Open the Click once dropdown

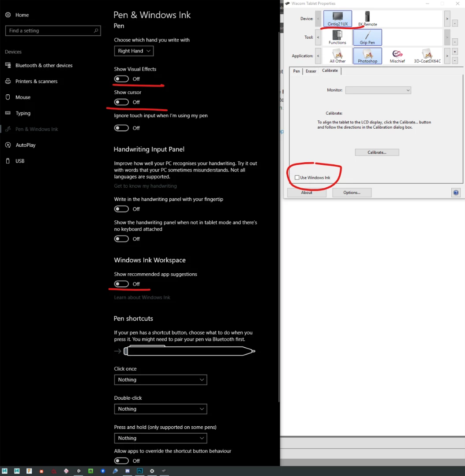(x=161, y=380)
